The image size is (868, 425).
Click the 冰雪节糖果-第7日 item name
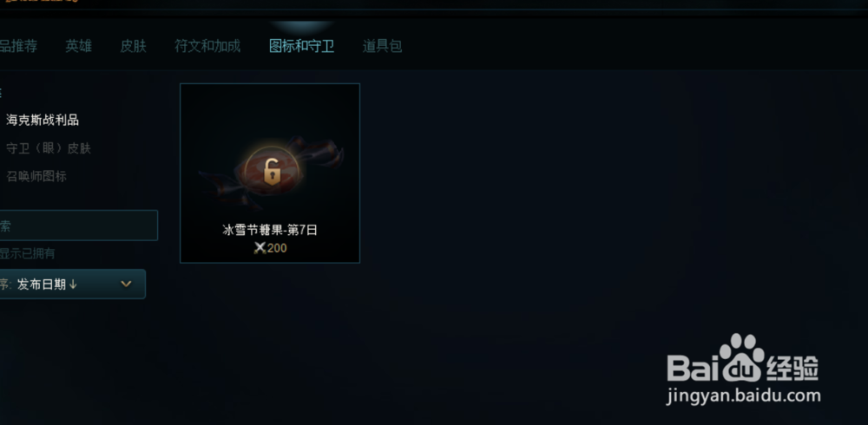point(270,230)
